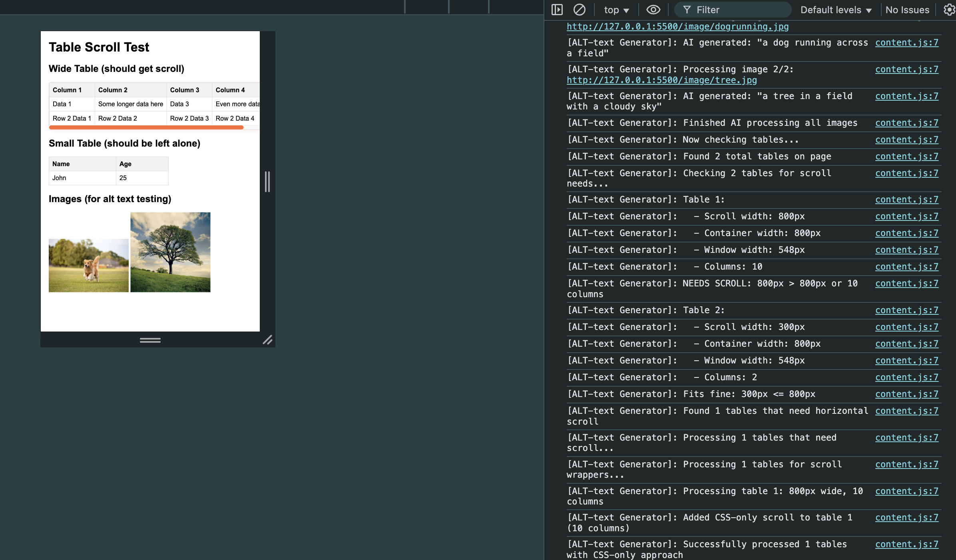This screenshot has height=560, width=956.
Task: Click the running dog image thumbnail
Action: [x=89, y=265]
